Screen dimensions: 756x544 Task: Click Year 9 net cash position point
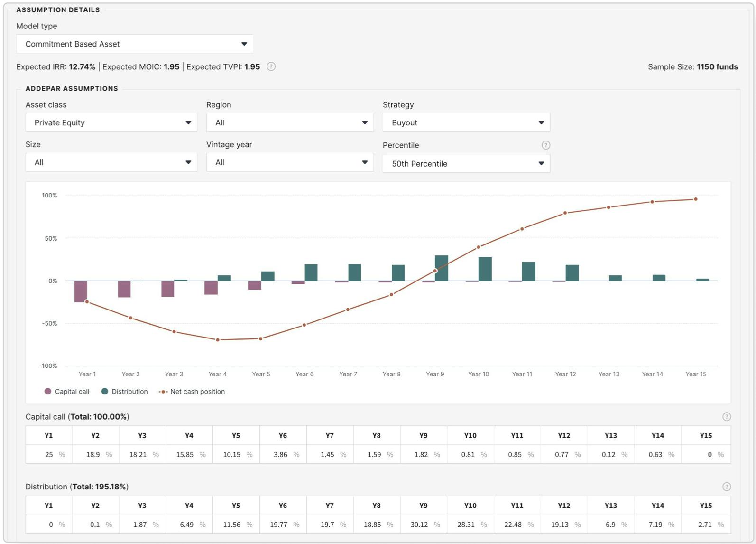(435, 271)
